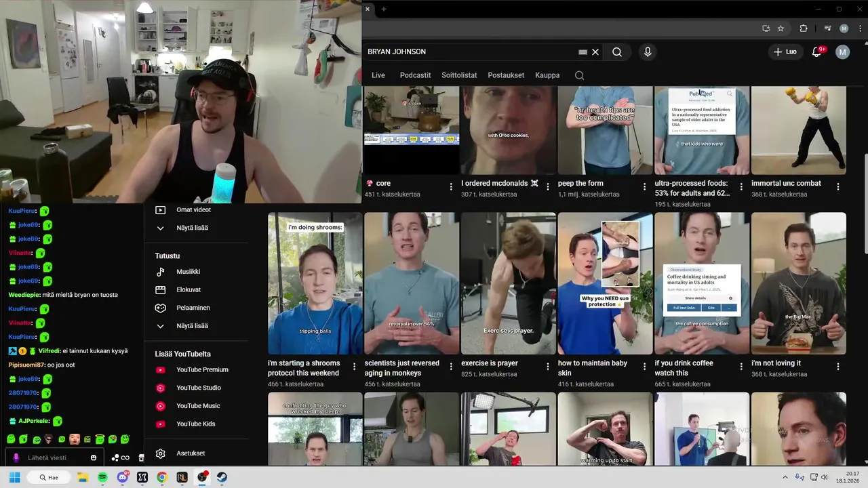Open the Chrome profile avatar
This screenshot has height=488, width=868.
click(x=844, y=28)
